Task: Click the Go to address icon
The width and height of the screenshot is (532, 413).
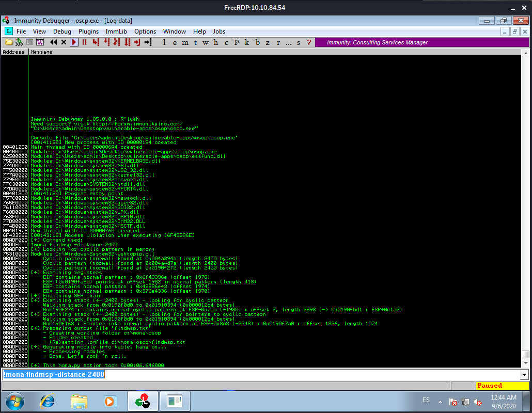Action: click(148, 42)
